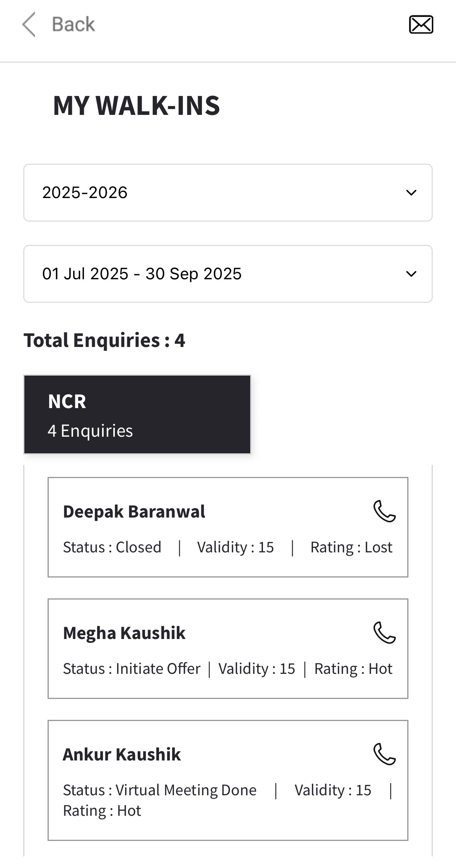Click the MY WALK-INS heading
The image size is (456, 868).
136,106
